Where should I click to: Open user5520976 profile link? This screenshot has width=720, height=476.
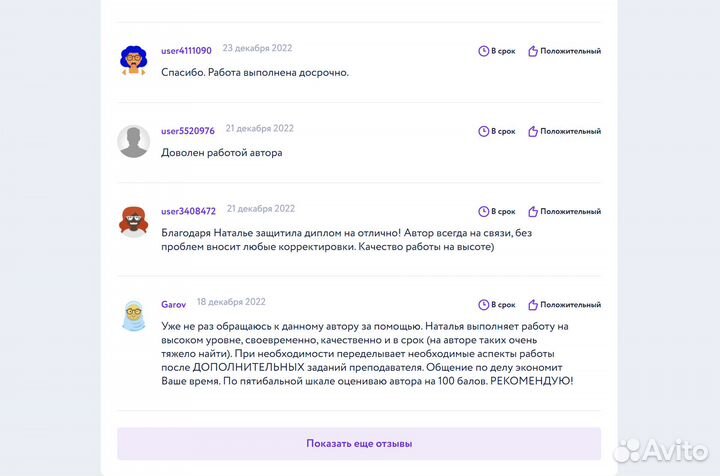(x=188, y=130)
